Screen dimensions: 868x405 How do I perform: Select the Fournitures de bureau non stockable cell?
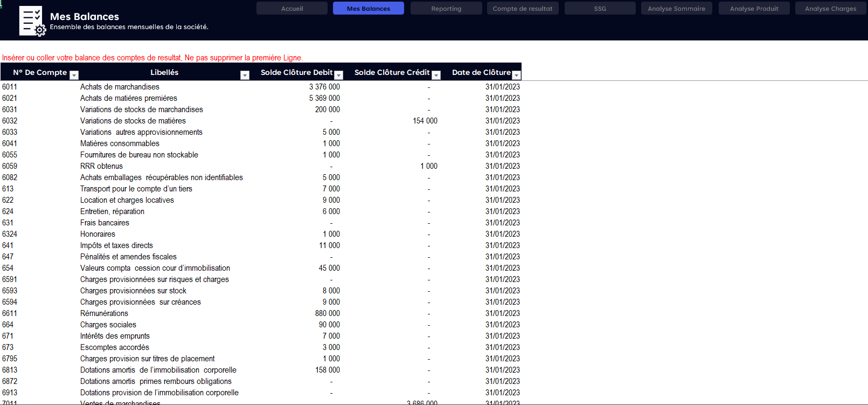(x=139, y=155)
